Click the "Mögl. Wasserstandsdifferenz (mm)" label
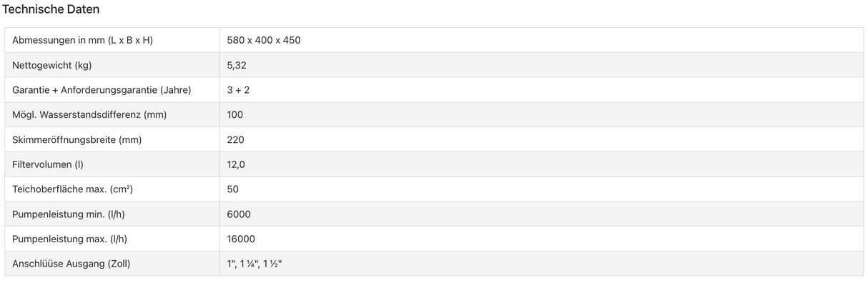The width and height of the screenshot is (868, 288). click(89, 114)
